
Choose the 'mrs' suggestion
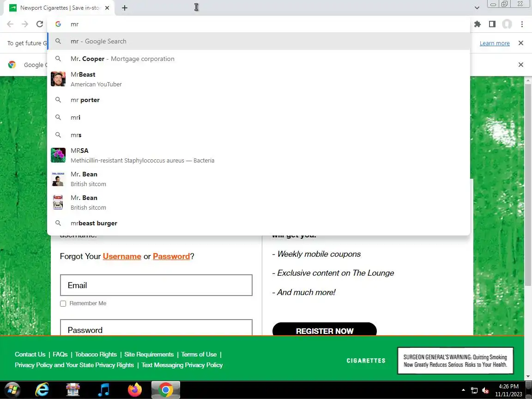pos(259,135)
